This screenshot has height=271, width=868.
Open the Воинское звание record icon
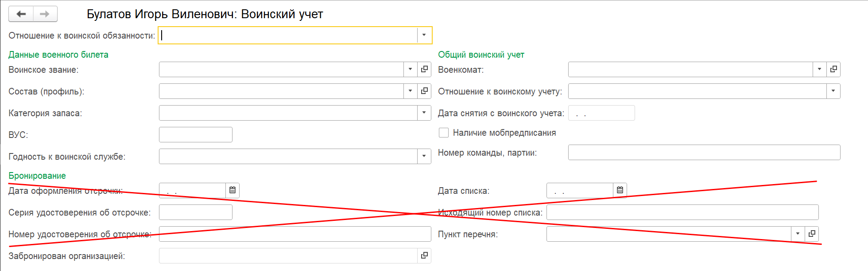coord(424,69)
